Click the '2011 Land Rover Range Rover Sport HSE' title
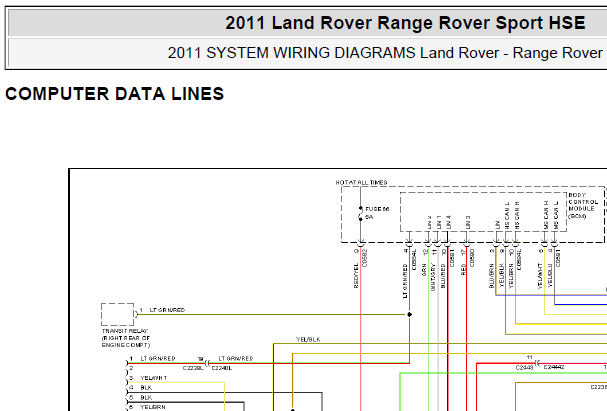Image resolution: width=607 pixels, height=411 pixels. (405, 23)
